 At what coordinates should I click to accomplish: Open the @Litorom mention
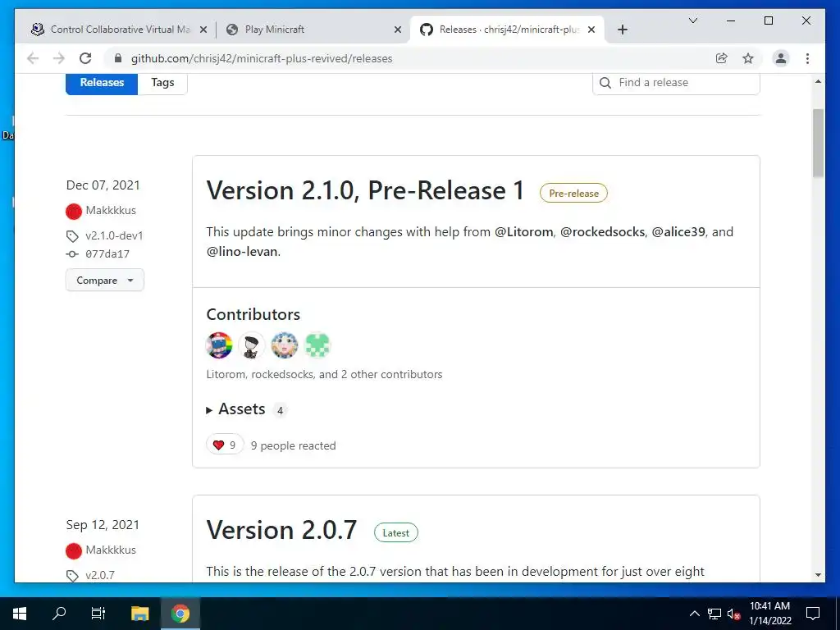pyautogui.click(x=523, y=232)
